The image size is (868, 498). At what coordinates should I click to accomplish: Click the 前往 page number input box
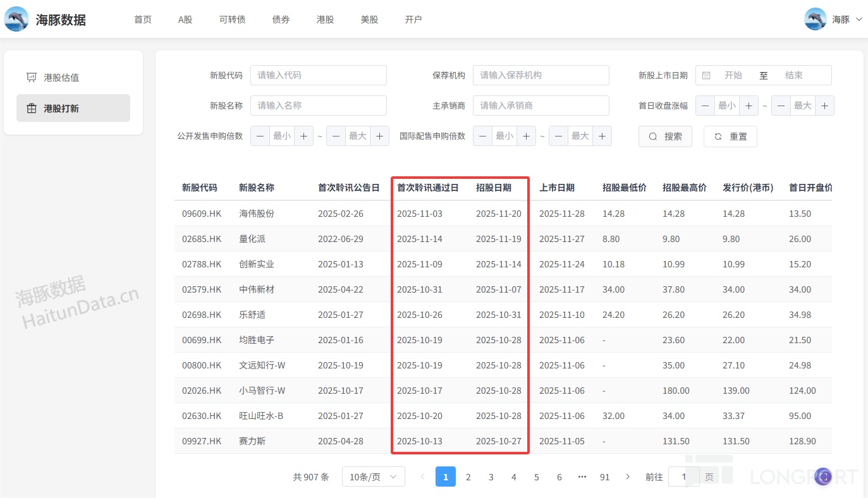(x=683, y=477)
